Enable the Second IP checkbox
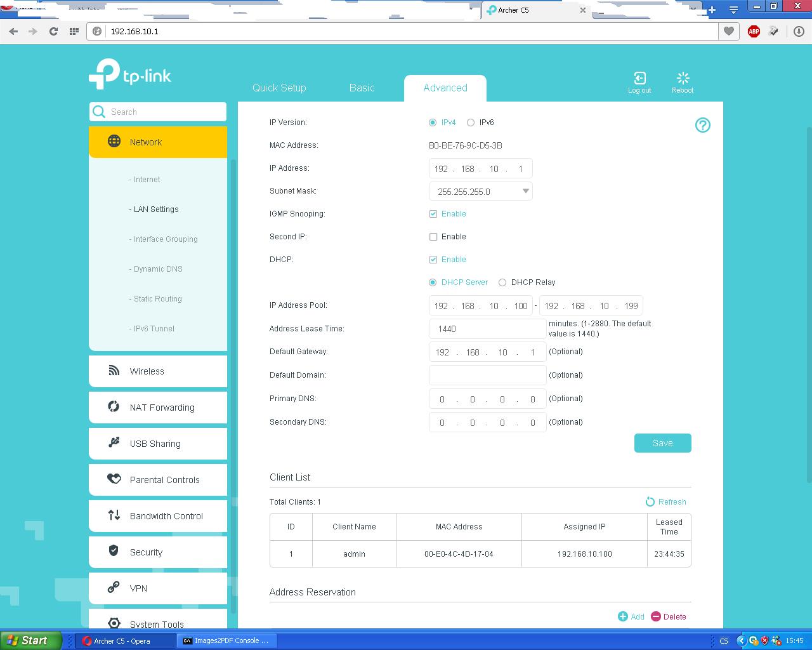 (433, 237)
